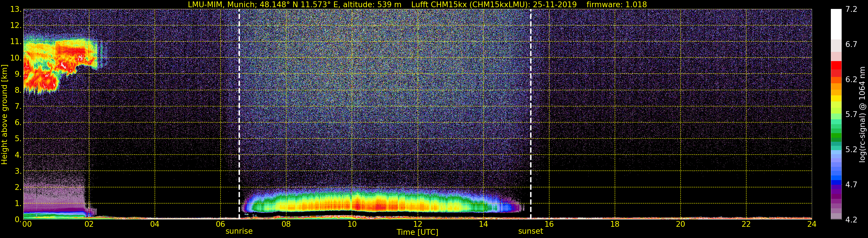The height and width of the screenshot is (238, 868).
Task: Click the colorbar tick label "7.2"
Action: (x=851, y=9)
